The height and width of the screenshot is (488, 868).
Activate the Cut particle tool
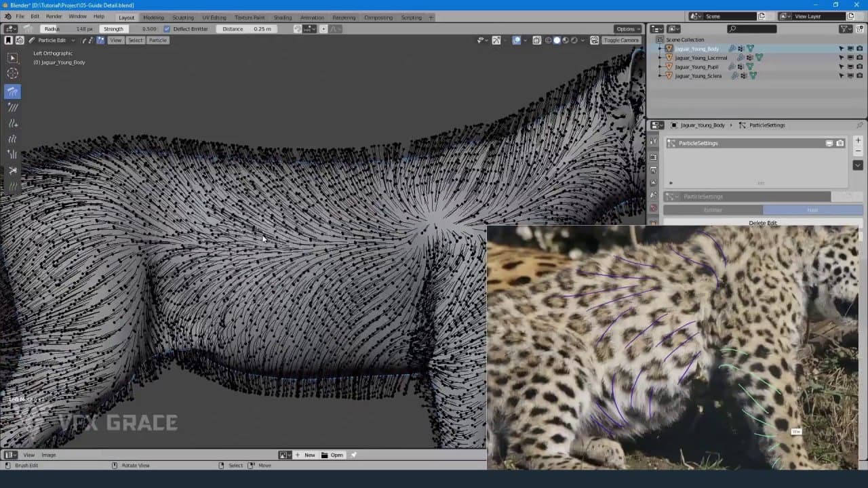(x=13, y=170)
